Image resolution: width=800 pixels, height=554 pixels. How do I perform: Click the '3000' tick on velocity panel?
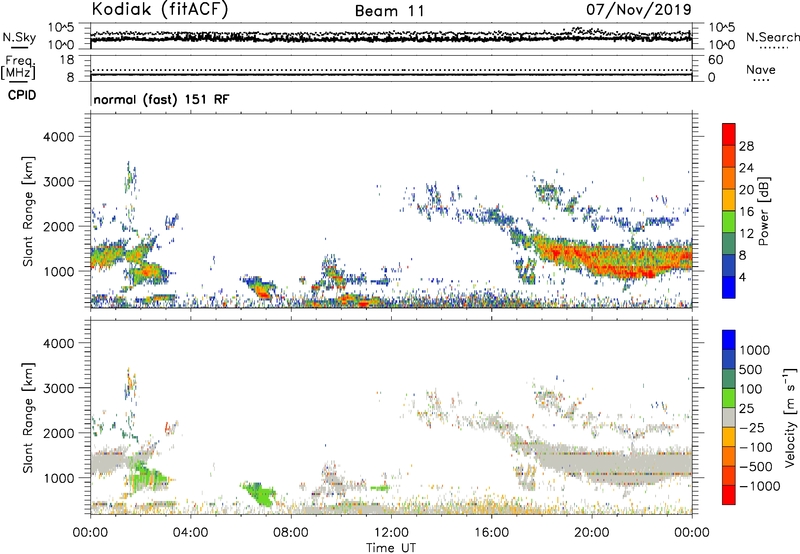pyautogui.click(x=59, y=388)
